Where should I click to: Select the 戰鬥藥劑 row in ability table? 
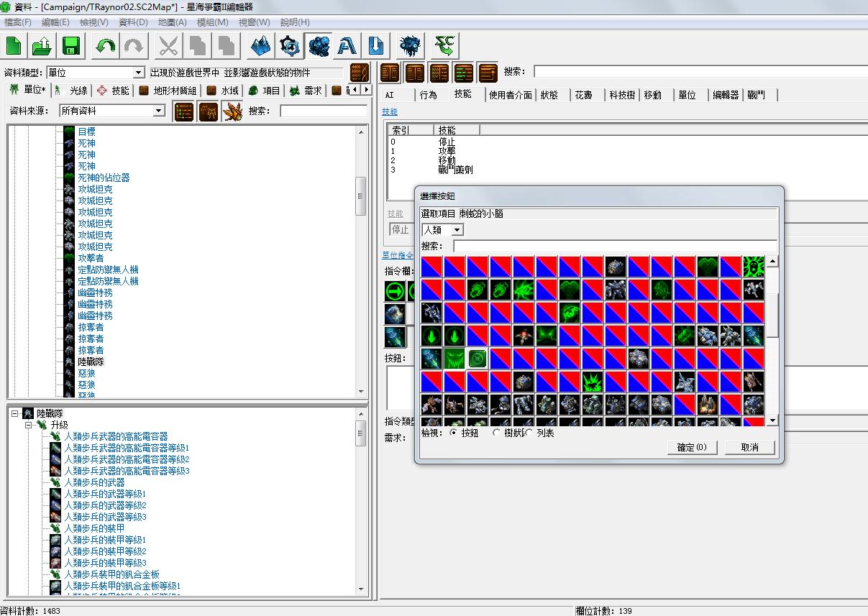click(456, 170)
